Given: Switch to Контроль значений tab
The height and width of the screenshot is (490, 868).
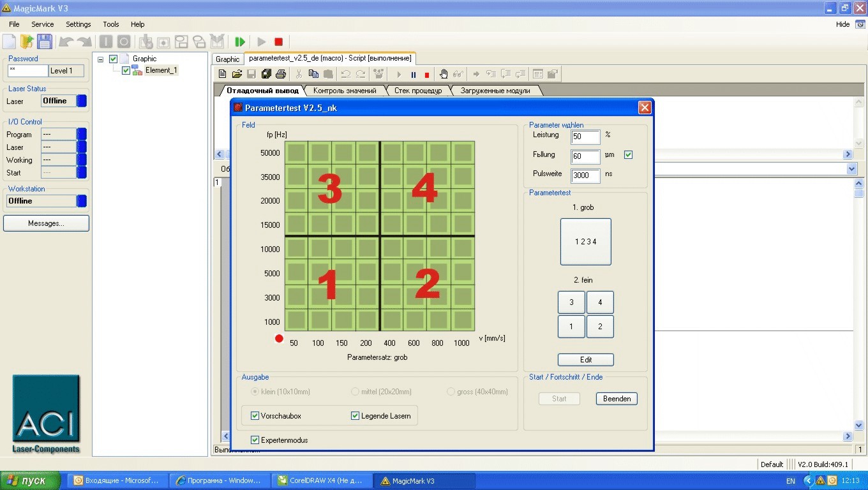Looking at the screenshot, I should pyautogui.click(x=345, y=91).
